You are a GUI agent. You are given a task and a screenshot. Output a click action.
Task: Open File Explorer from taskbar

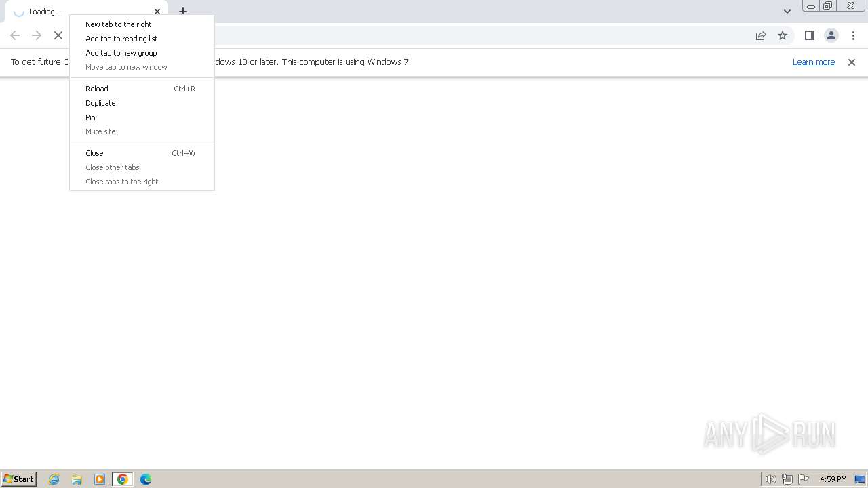tap(77, 479)
